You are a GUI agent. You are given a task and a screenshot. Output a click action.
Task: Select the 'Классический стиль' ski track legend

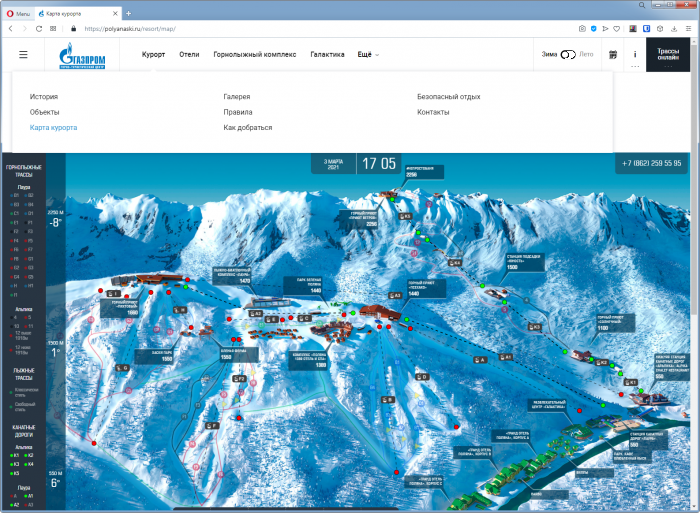click(x=25, y=392)
